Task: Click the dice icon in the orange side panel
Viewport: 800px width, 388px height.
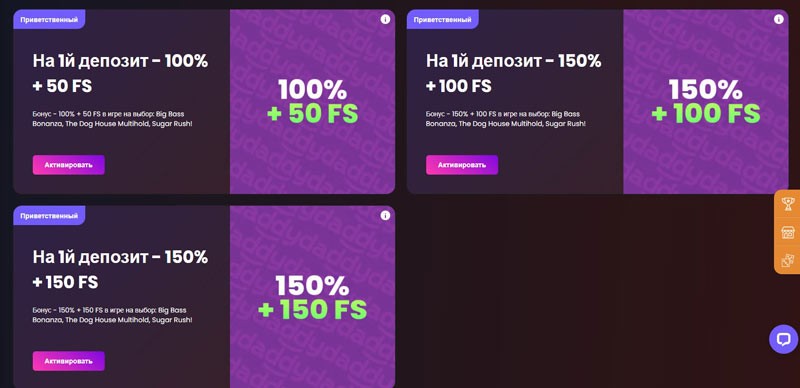Action: coord(788,260)
